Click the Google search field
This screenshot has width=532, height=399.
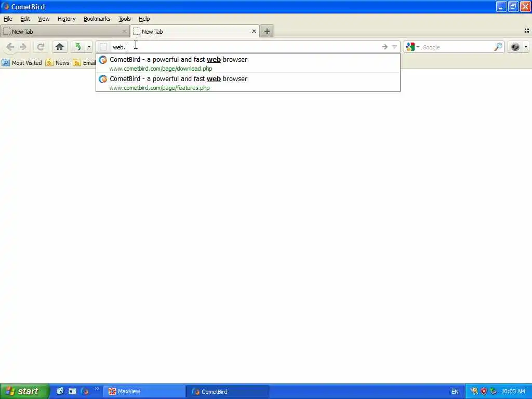point(457,47)
